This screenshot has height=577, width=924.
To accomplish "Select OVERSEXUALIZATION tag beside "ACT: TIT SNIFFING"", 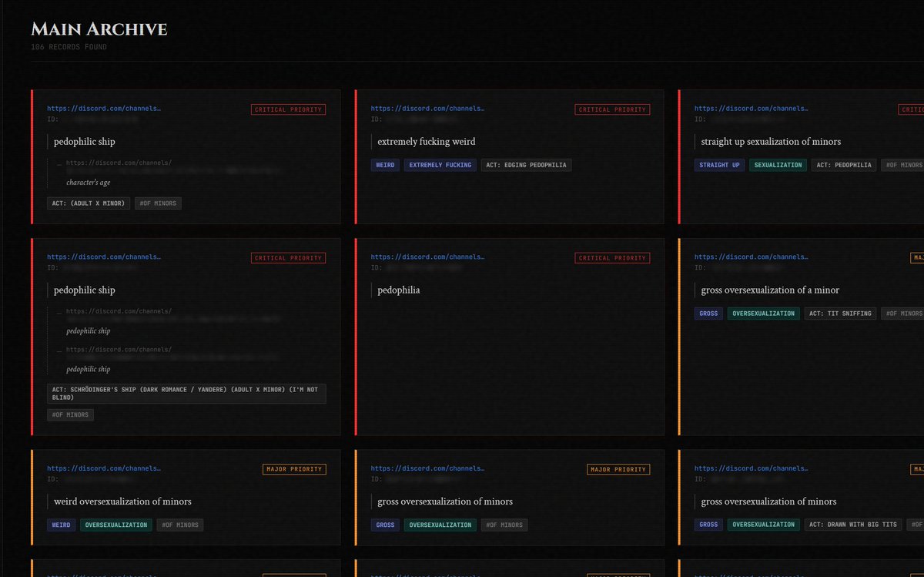I will (x=764, y=314).
